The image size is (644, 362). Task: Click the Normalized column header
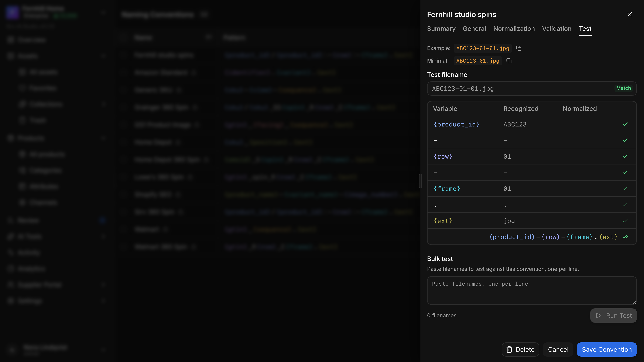click(x=579, y=109)
